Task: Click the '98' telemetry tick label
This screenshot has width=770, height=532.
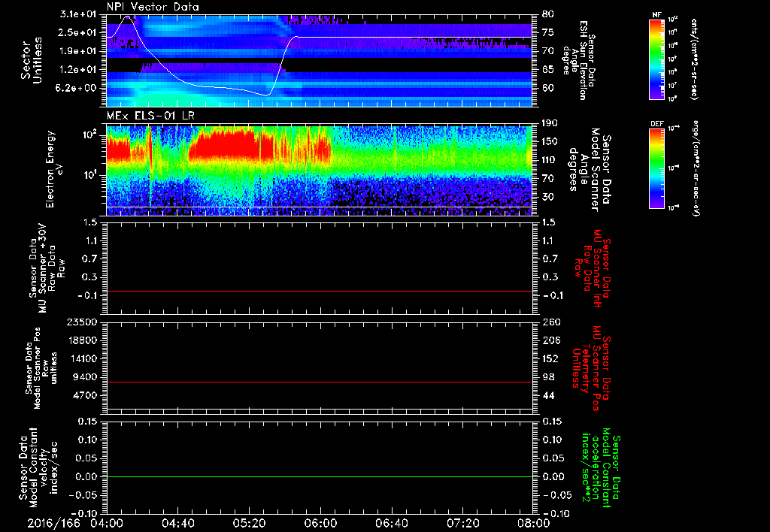Action: tap(548, 377)
